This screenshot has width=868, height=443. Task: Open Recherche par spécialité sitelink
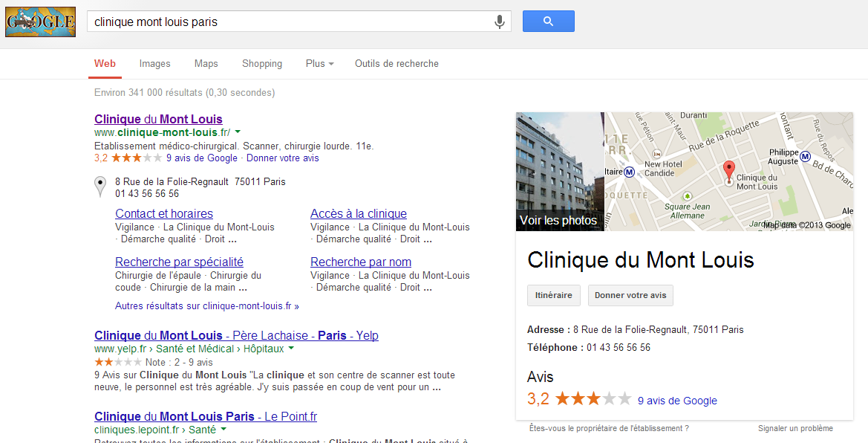point(180,262)
